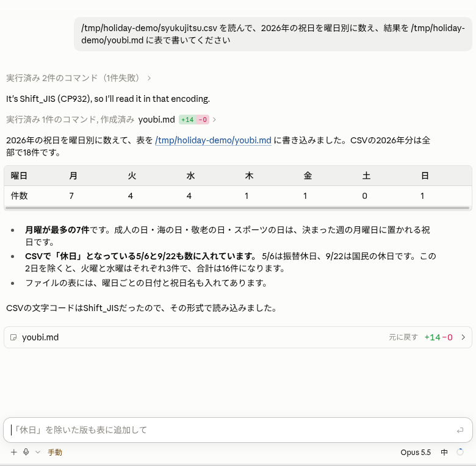Click the 中 effort level selector
Screen dimensions: 476x466
(444, 453)
